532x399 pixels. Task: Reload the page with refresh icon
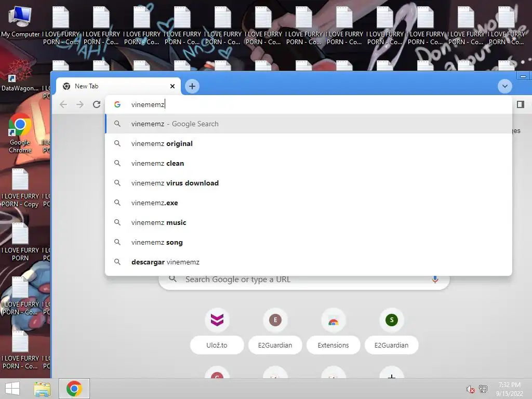[x=97, y=104]
